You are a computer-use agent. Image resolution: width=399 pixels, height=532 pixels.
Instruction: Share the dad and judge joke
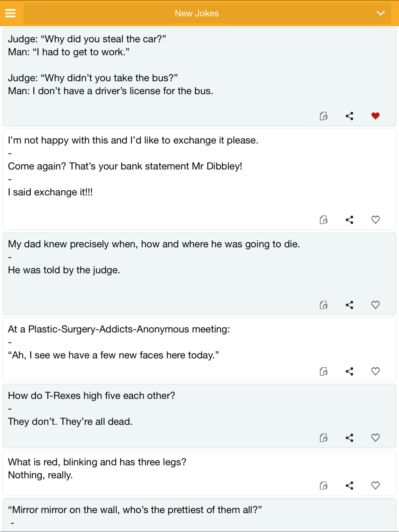pos(350,305)
